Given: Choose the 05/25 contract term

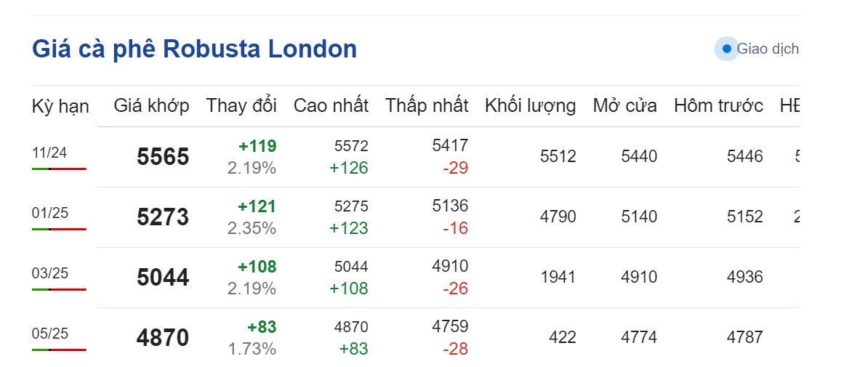Looking at the screenshot, I should (x=50, y=334).
